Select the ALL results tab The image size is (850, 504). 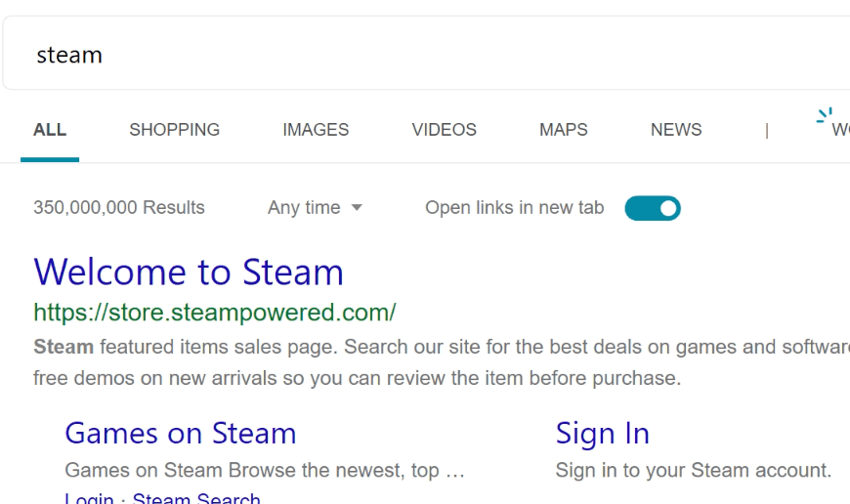50,130
